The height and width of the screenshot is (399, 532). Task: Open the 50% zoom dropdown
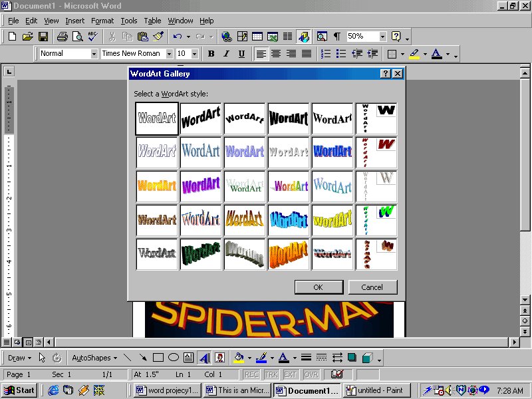pyautogui.click(x=383, y=37)
